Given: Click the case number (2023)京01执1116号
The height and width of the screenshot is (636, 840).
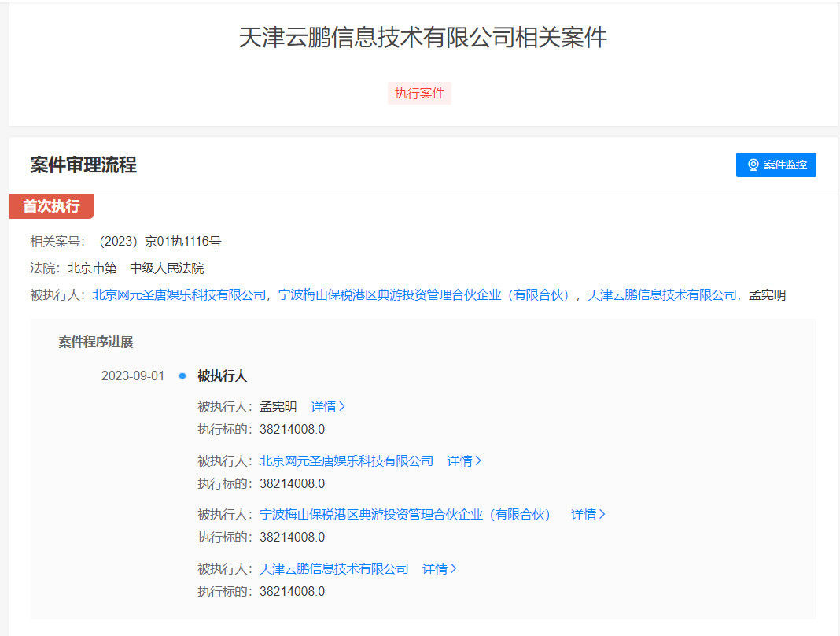Looking at the screenshot, I should point(160,242).
